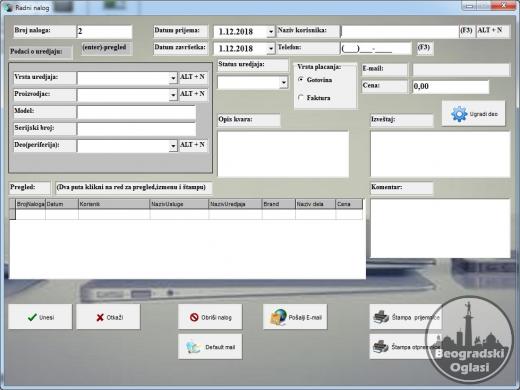Screen dimensions: 520x390
Task: Click the NazivUsluge column header
Action: 179,204
